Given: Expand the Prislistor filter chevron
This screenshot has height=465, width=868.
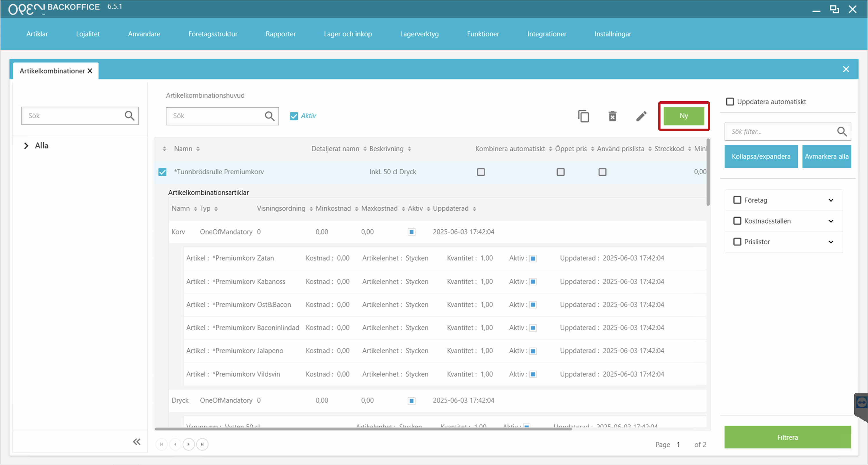Looking at the screenshot, I should 831,242.
